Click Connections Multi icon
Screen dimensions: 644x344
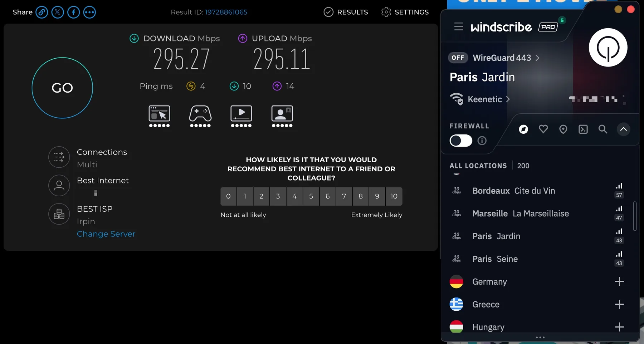[59, 157]
